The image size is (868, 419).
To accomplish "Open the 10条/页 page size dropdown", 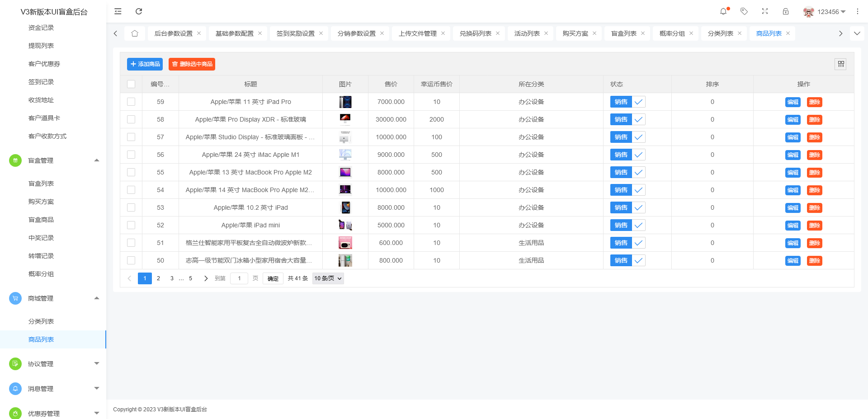I will click(x=328, y=278).
